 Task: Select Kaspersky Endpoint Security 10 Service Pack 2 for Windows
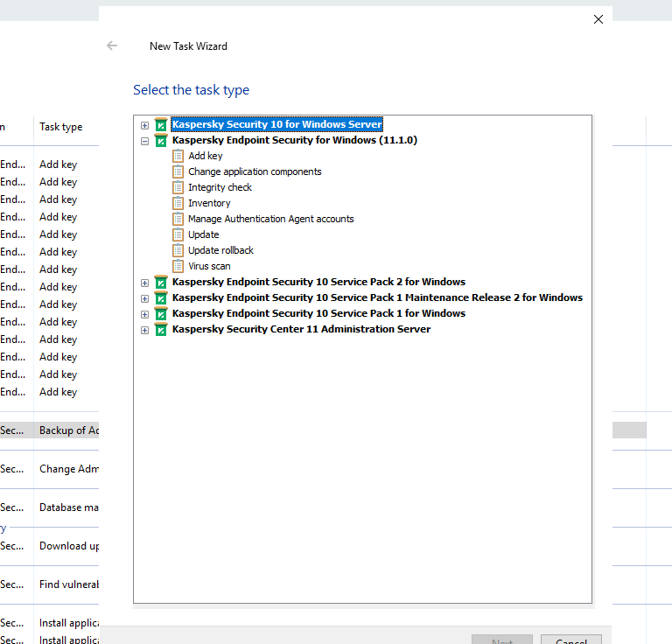[318, 282]
